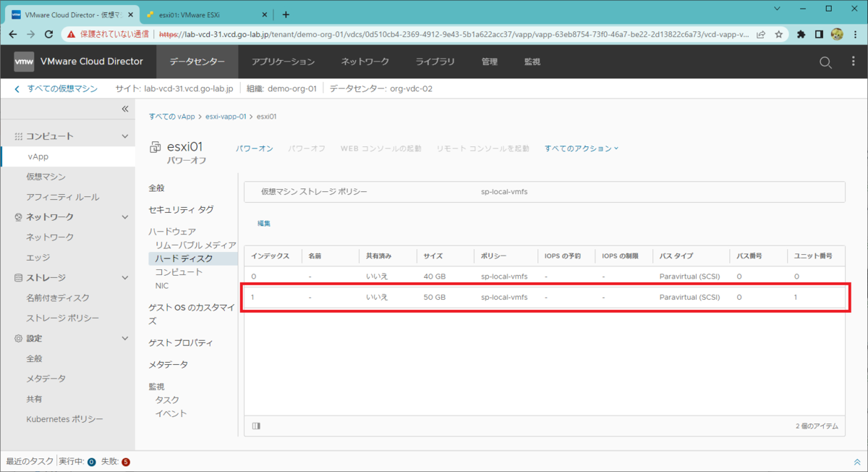Open 共有 in the sidebar
Viewport: 868px width, 472px height.
[35, 399]
